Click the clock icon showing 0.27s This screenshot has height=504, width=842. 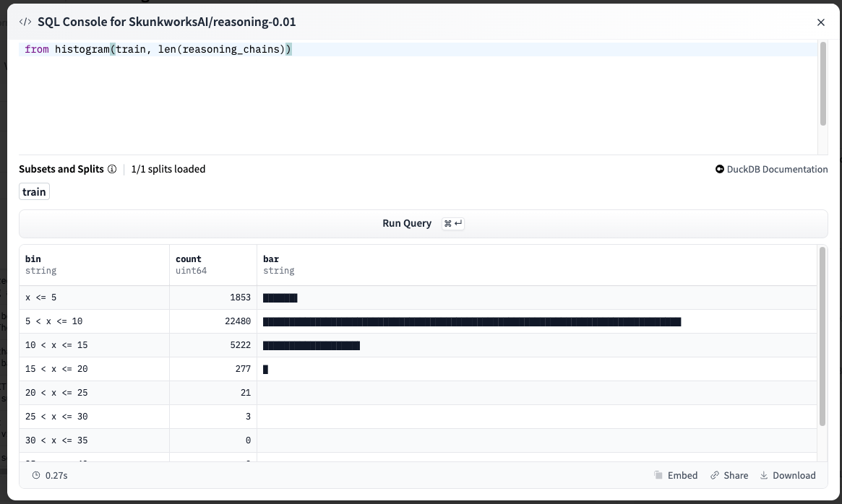point(37,475)
